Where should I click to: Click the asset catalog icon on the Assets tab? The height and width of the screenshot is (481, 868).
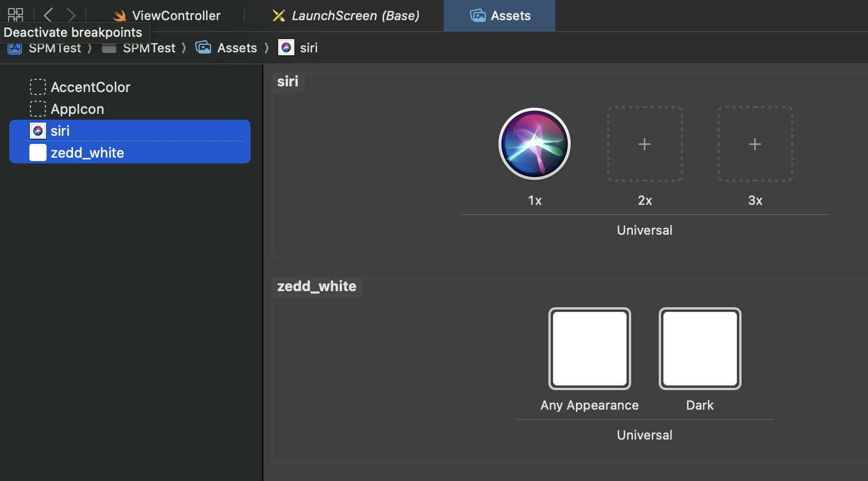[x=478, y=16]
